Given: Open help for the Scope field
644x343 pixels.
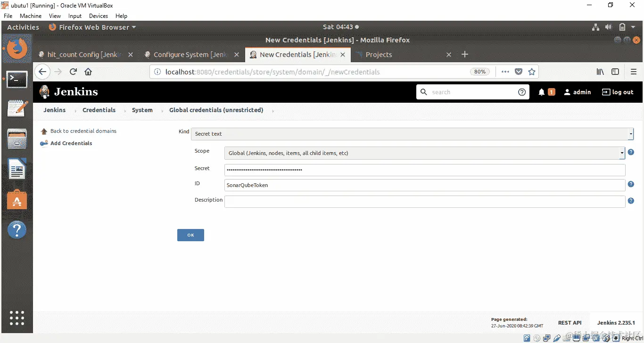Looking at the screenshot, I should point(631,152).
